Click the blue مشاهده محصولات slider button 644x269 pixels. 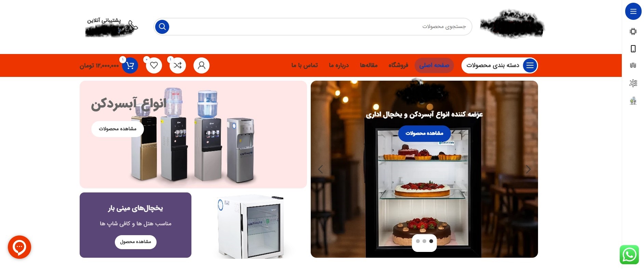[424, 133]
